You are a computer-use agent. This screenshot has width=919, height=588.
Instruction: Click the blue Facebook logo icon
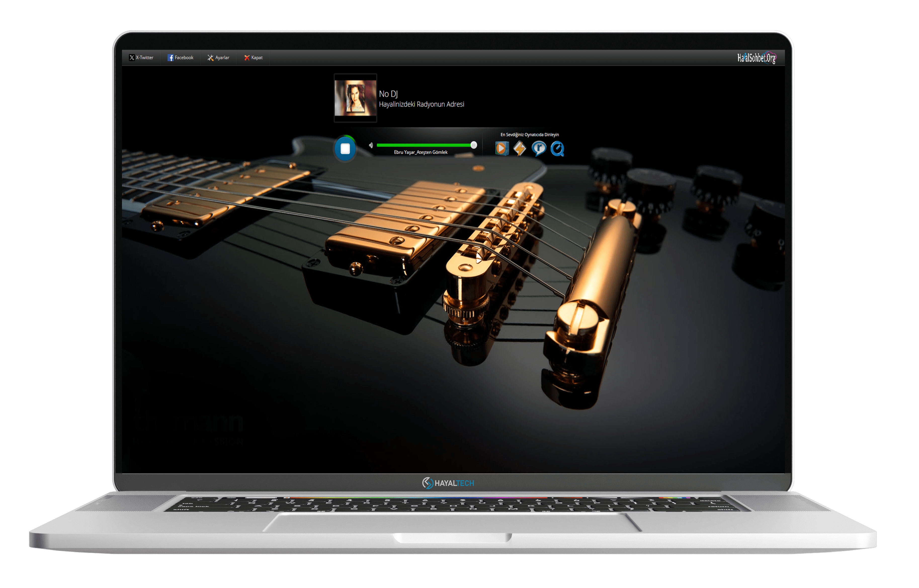tap(171, 58)
